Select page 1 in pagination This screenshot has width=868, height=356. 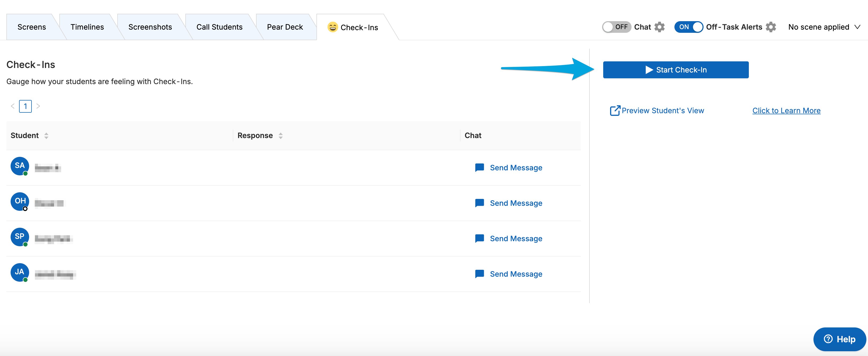(x=25, y=106)
